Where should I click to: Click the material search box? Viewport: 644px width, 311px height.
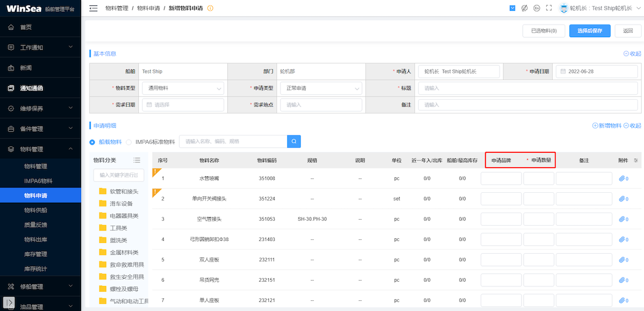[233, 141]
